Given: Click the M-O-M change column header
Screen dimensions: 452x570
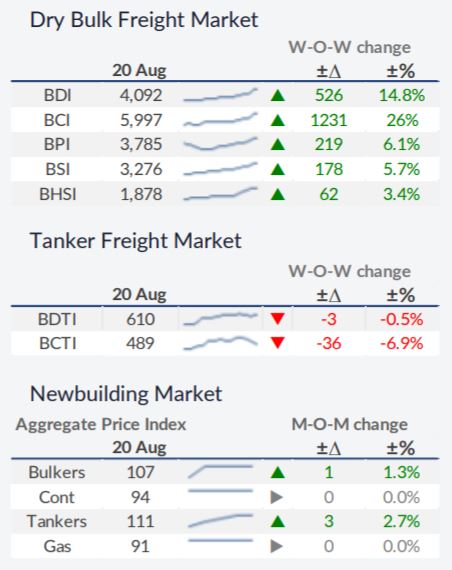Looking at the screenshot, I should [x=349, y=424].
